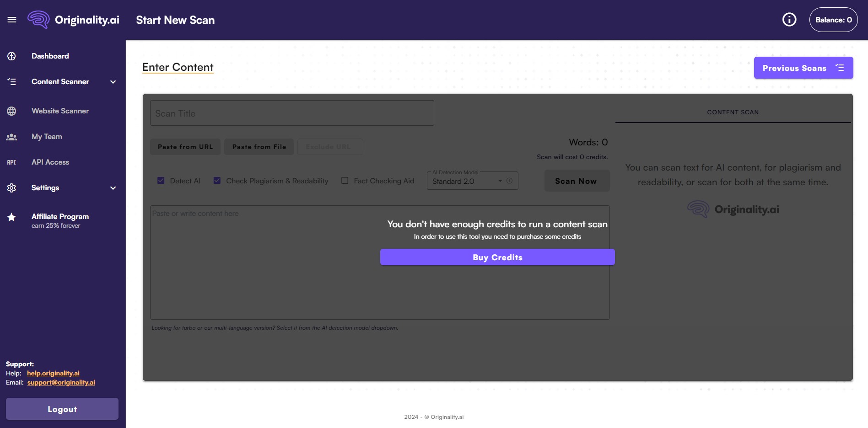The height and width of the screenshot is (428, 868).
Task: Click the AI Detection Model info icon
Action: pos(509,181)
